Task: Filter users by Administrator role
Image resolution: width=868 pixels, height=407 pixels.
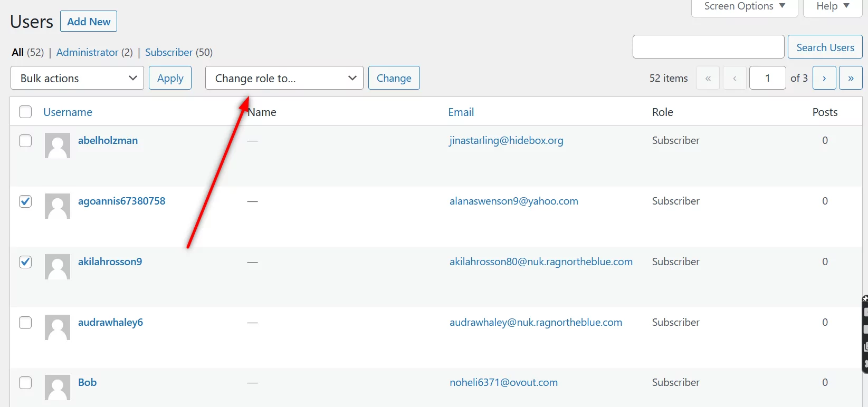Action: (87, 52)
